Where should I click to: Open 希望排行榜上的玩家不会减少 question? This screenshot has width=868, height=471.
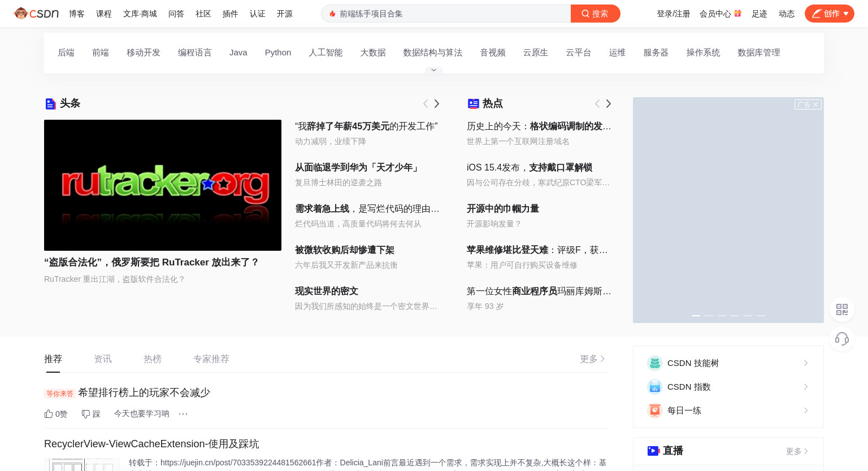coord(144,393)
